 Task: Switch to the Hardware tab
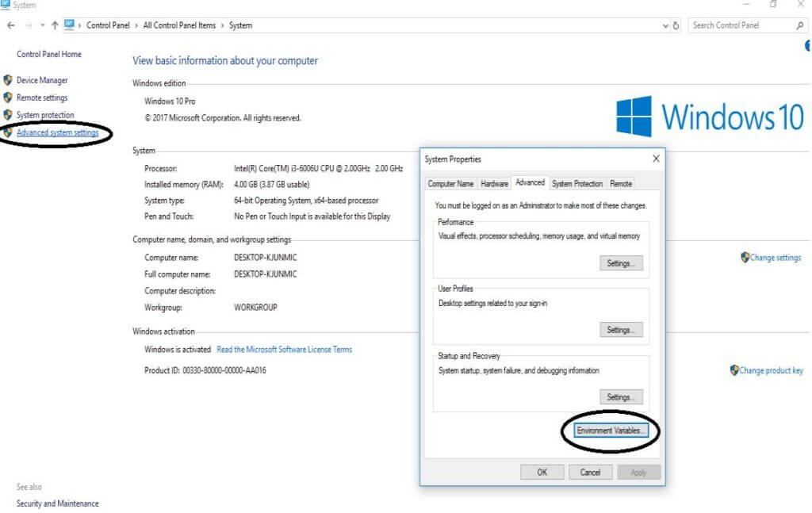click(x=494, y=184)
